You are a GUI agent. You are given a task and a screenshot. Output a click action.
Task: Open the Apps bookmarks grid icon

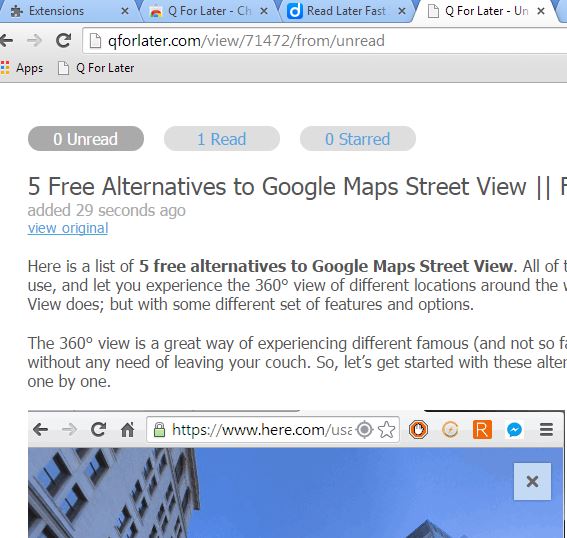tap(5, 68)
